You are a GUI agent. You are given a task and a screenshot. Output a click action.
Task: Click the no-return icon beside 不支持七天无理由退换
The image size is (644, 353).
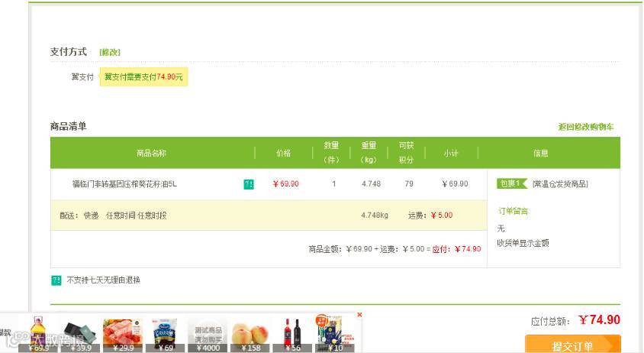[x=56, y=280]
